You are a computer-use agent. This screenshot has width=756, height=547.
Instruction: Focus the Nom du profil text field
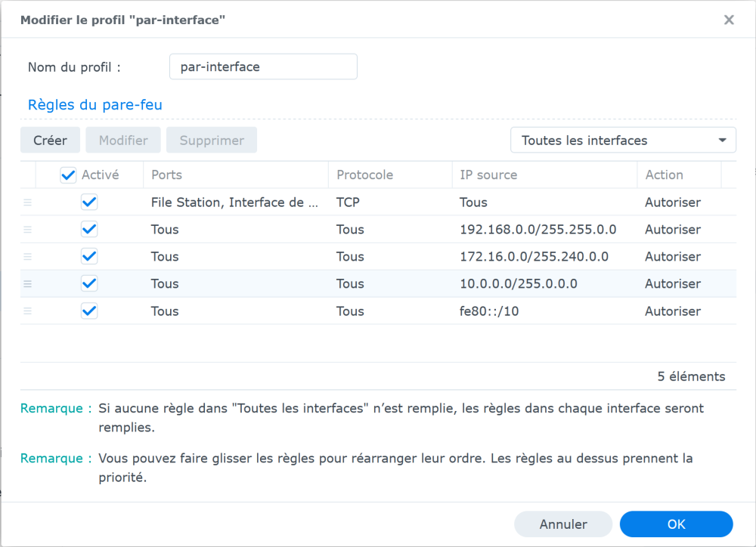click(263, 66)
